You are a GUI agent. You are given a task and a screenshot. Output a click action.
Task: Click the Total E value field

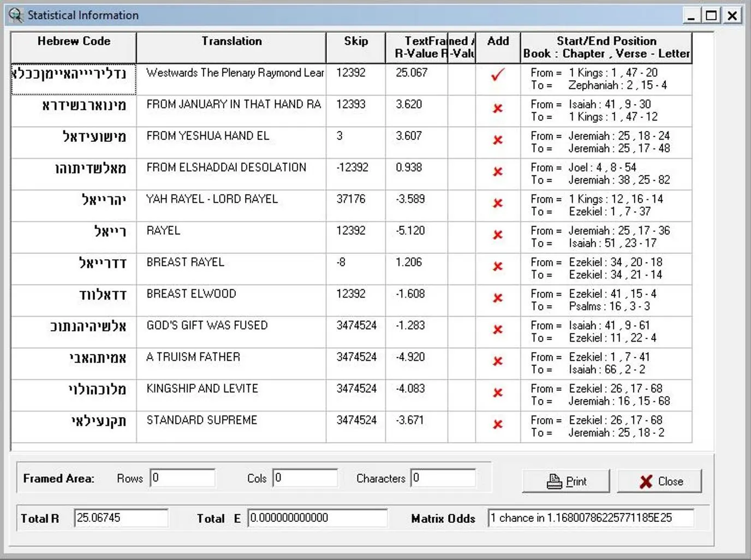(x=318, y=518)
